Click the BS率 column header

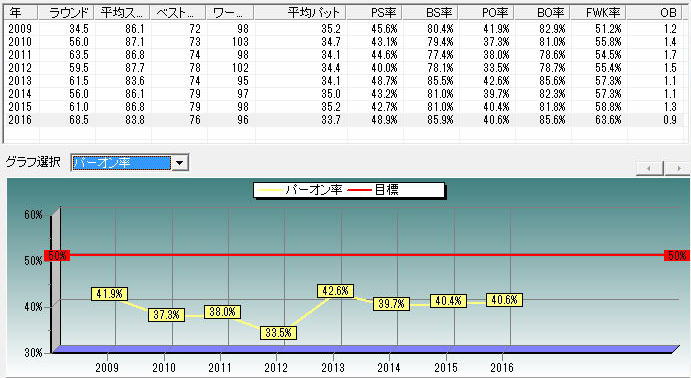tap(431, 13)
